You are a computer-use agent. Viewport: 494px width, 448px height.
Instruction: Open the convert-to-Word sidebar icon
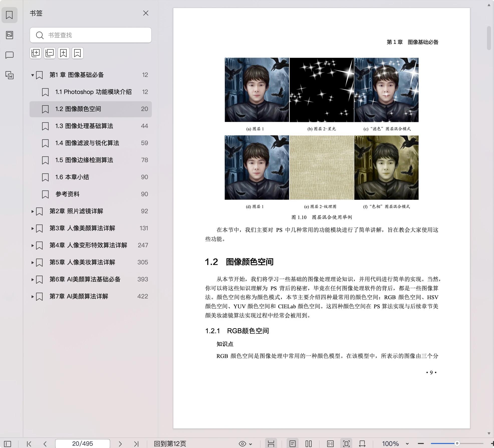click(x=10, y=75)
